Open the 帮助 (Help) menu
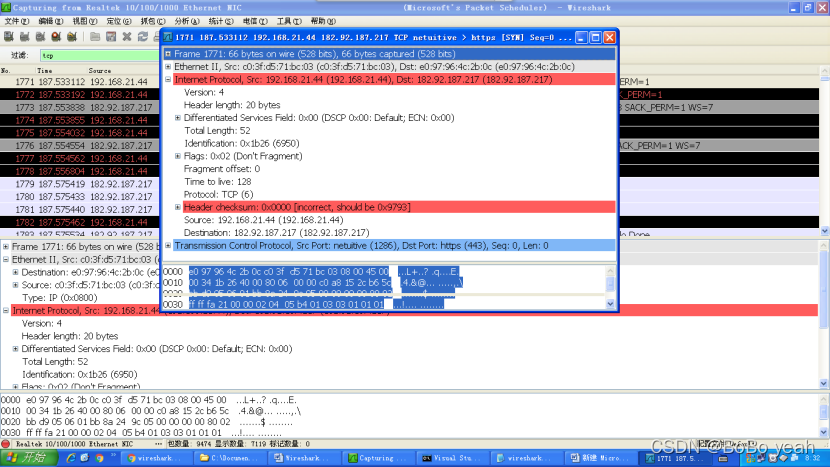The height and width of the screenshot is (467, 830). pos(323,21)
